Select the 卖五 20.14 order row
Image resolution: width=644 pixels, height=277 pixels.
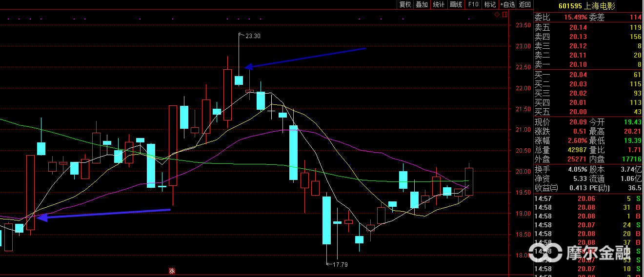(x=589, y=27)
